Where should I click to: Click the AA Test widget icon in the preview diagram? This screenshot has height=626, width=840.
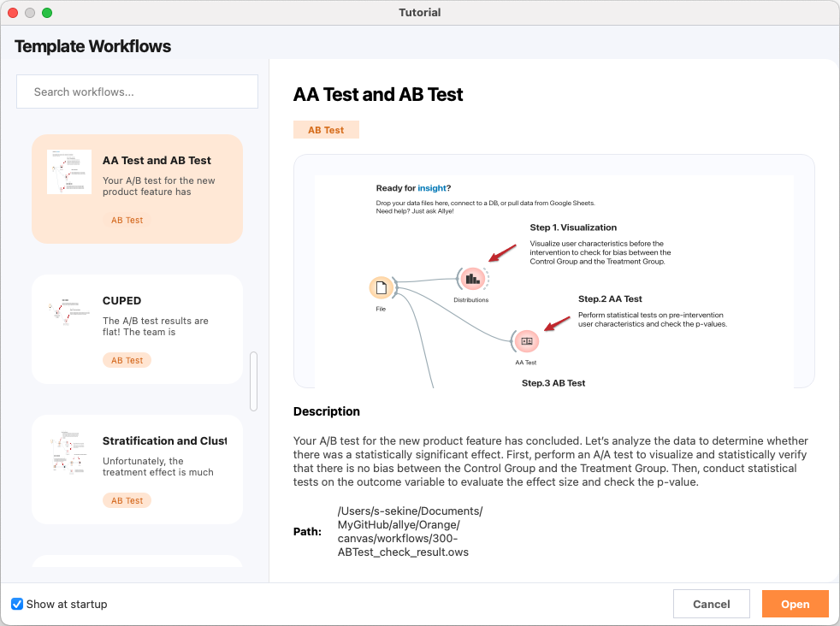pos(526,340)
